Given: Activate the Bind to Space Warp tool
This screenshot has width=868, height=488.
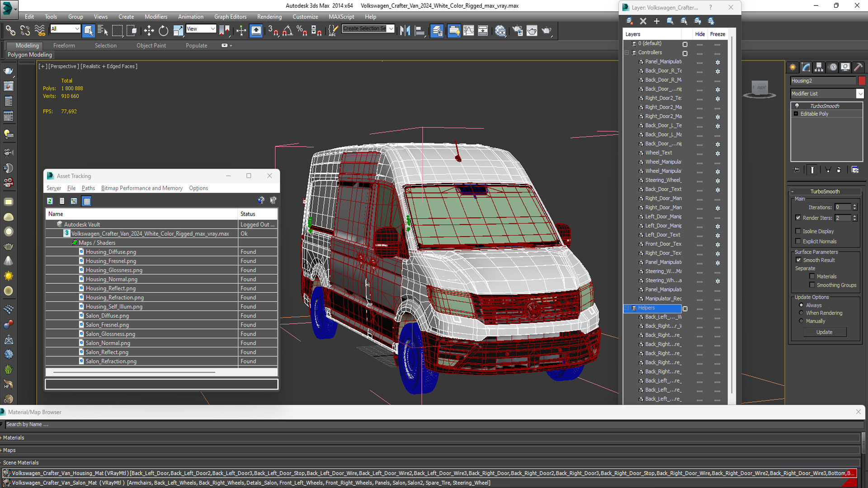Looking at the screenshot, I should [40, 31].
